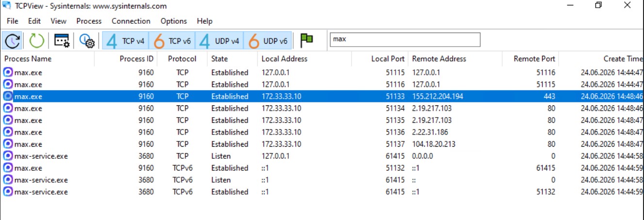Click max.exe icon in the highlighted 51133 row
644x220 pixels.
tap(8, 96)
